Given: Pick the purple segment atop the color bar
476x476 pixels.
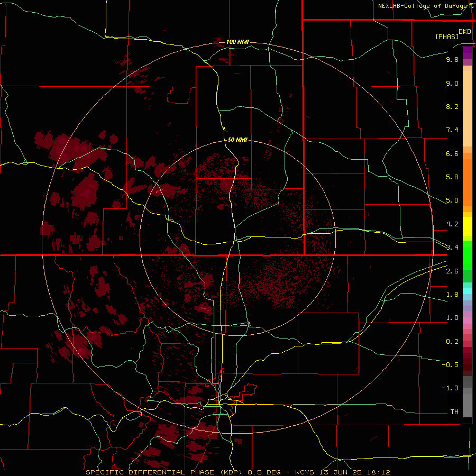Looking at the screenshot, I should click(x=467, y=53).
